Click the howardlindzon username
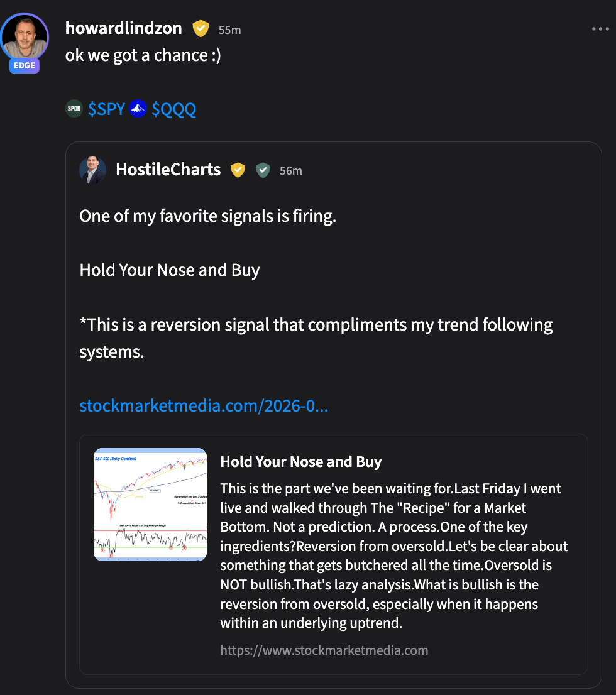This screenshot has width=616, height=695. pos(123,28)
